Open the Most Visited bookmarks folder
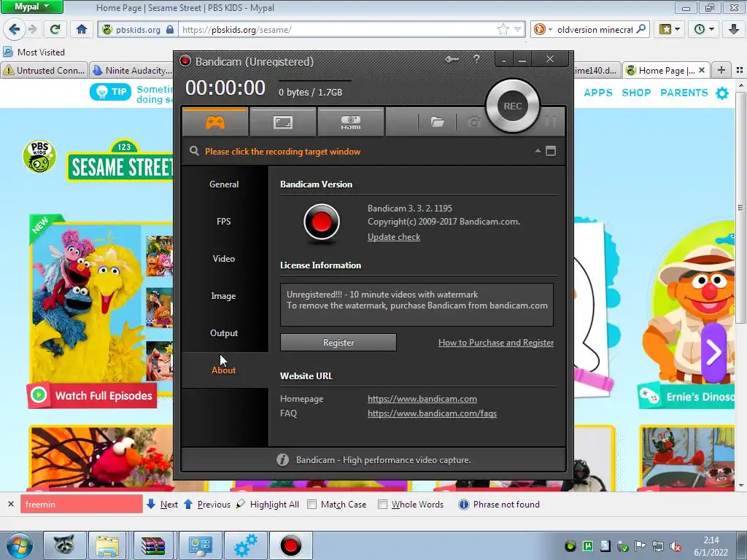Image resolution: width=747 pixels, height=560 pixels. pyautogui.click(x=34, y=52)
